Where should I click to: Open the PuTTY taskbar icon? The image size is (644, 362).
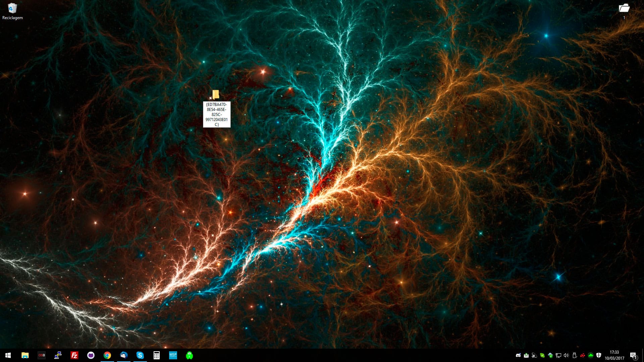click(x=58, y=355)
